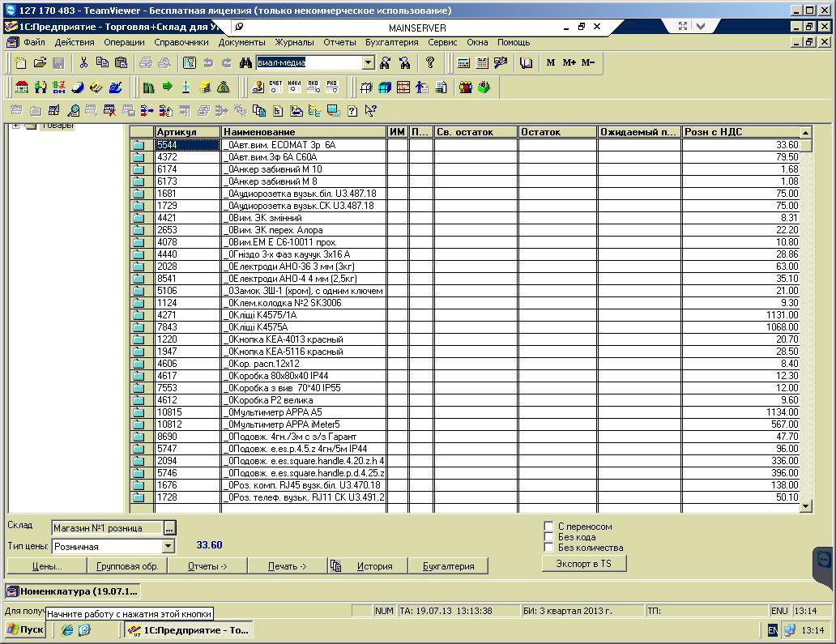This screenshot has height=644, width=836.
Task: Click table scrollbar up arrow
Action: pyautogui.click(x=805, y=132)
